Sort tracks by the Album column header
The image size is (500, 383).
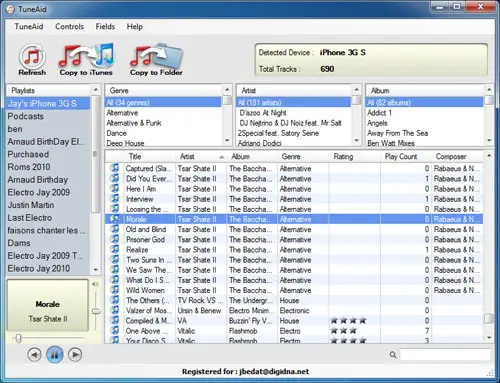pos(252,156)
